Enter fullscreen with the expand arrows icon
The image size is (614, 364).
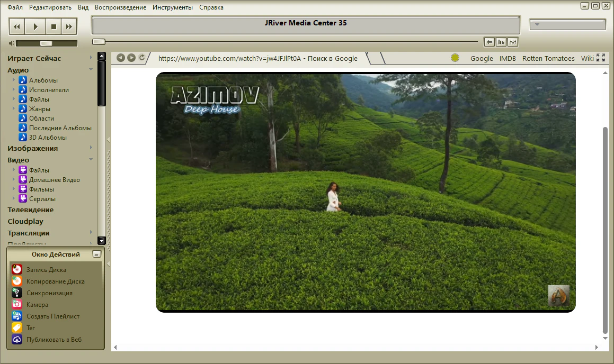pyautogui.click(x=601, y=58)
